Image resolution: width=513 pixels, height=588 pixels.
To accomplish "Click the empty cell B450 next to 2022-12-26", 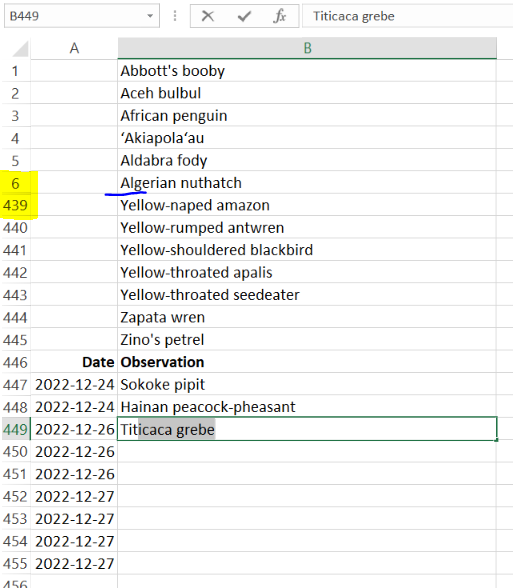I will [307, 452].
